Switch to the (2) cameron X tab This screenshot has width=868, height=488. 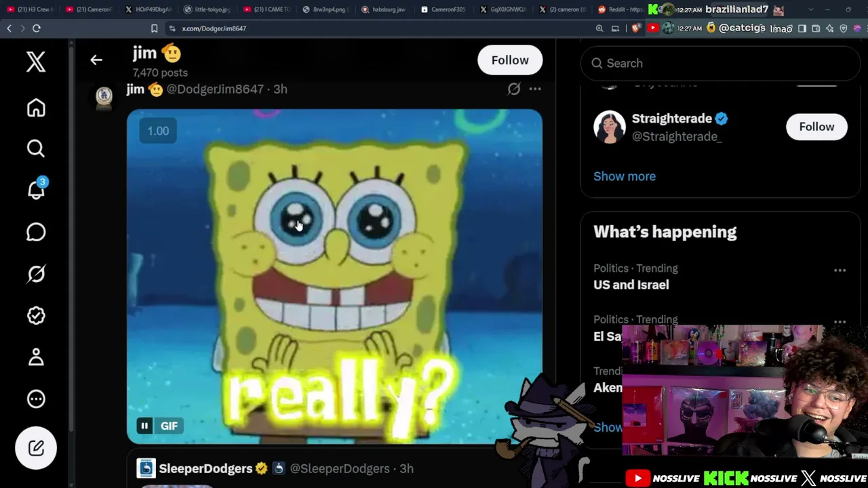[563, 9]
